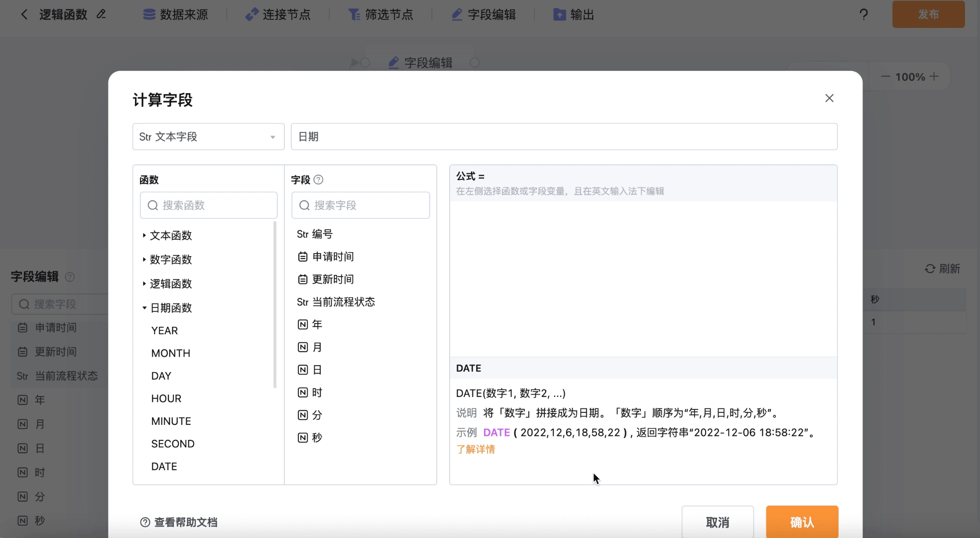
Task: Select the HOUR function
Action: 166,399
